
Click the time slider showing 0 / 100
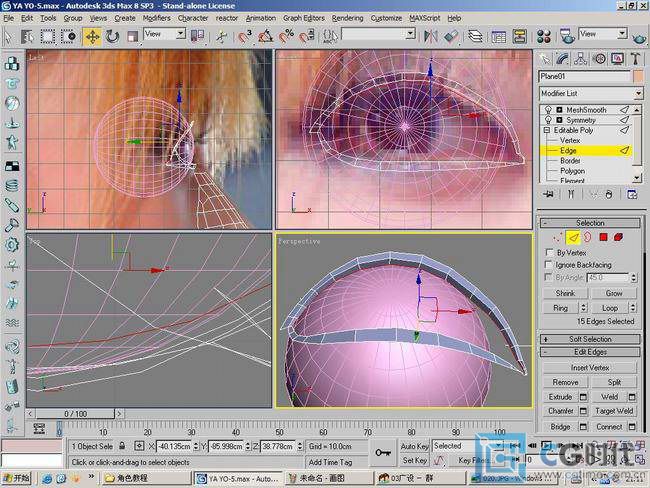(x=75, y=414)
